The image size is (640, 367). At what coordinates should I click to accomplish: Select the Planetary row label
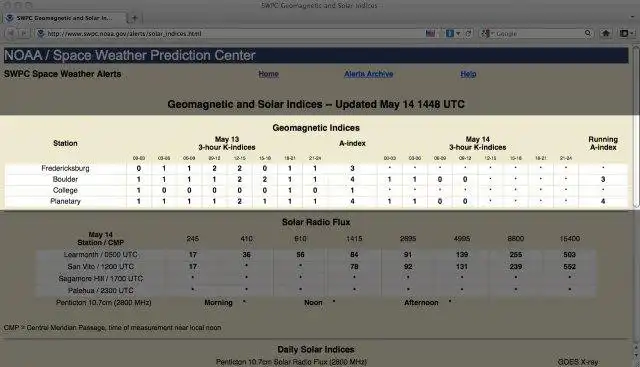tap(65, 201)
